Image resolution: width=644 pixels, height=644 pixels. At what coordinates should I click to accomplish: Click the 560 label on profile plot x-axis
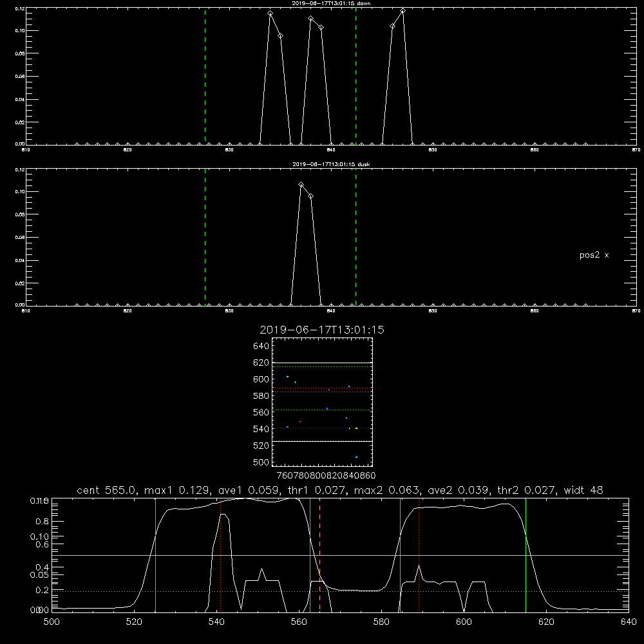click(x=299, y=621)
